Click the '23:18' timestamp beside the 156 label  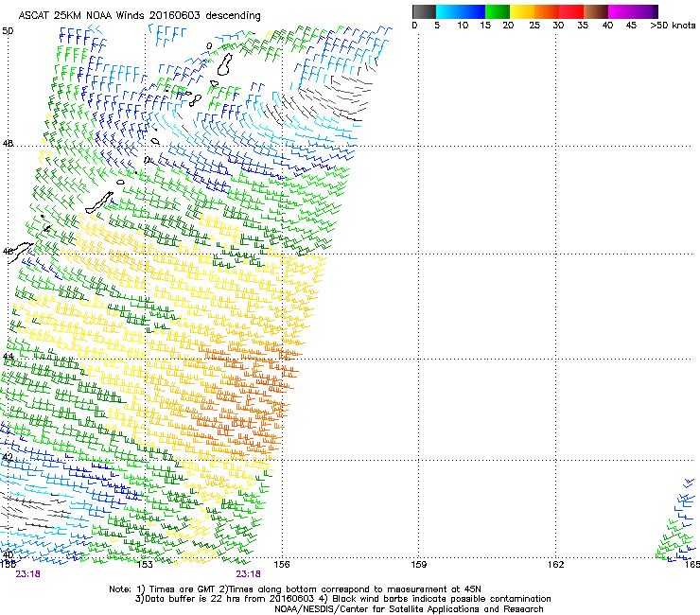(x=248, y=574)
